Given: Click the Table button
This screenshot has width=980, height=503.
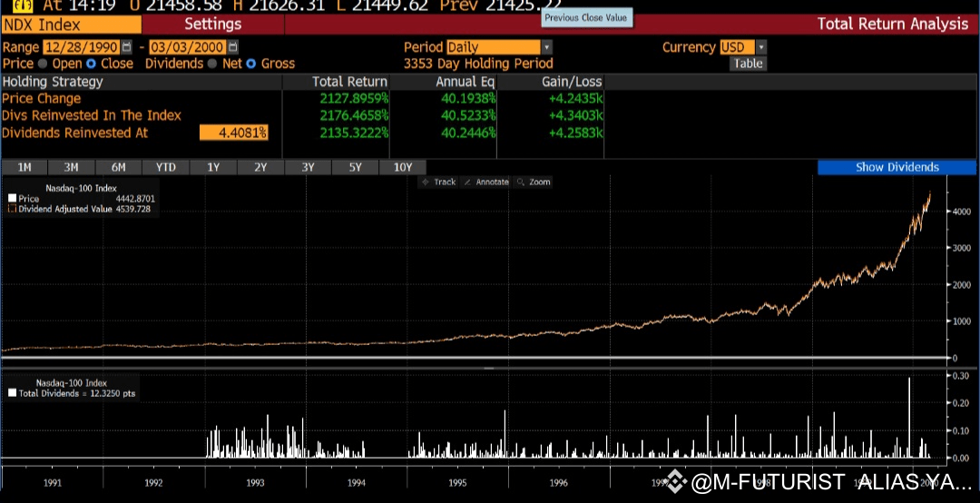Looking at the screenshot, I should 748,64.
